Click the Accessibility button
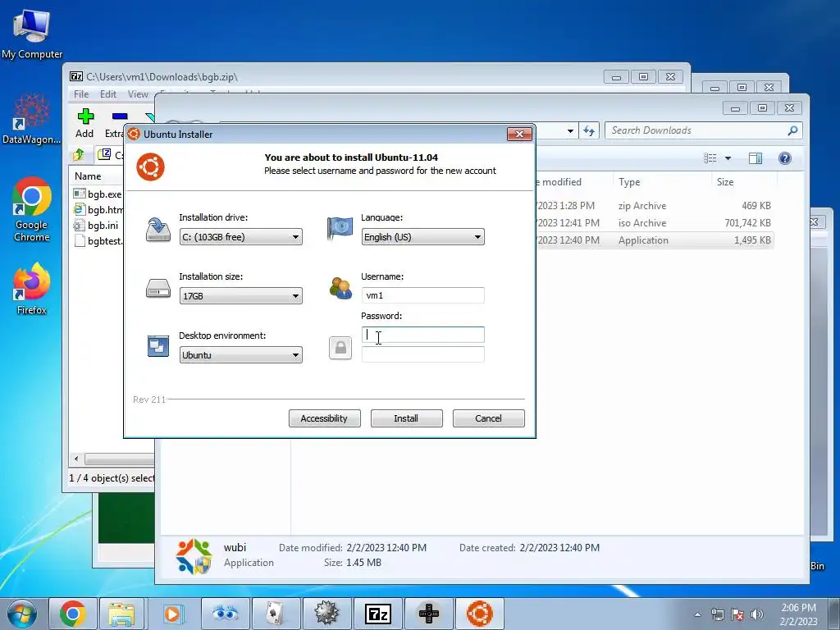This screenshot has width=840, height=630. 324,418
